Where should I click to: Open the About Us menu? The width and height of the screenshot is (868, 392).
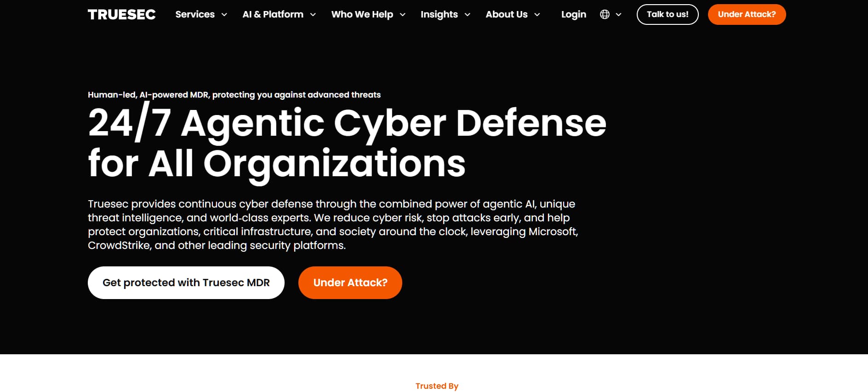(507, 14)
